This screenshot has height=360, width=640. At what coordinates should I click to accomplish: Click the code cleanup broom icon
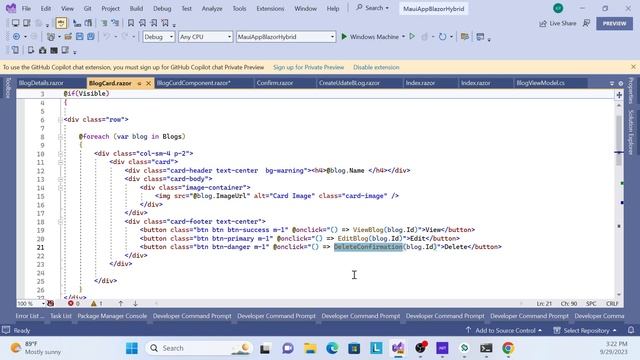50,303
